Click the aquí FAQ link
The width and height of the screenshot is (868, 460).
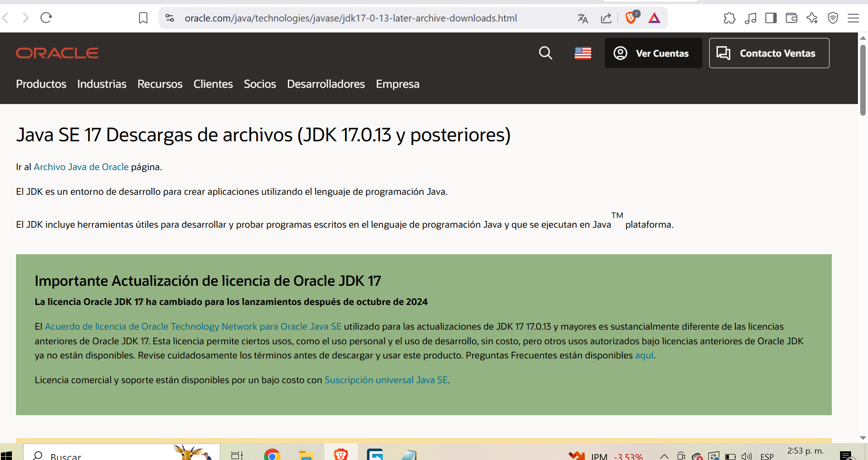click(x=644, y=355)
